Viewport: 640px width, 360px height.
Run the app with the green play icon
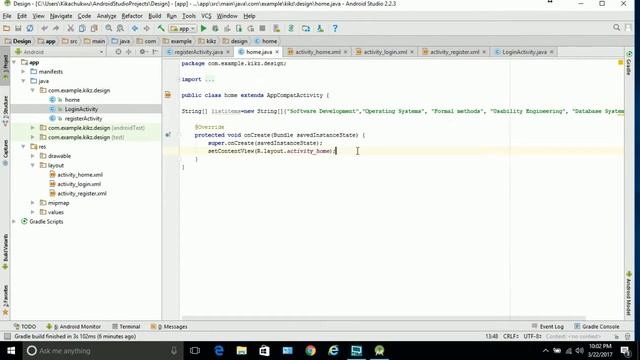pyautogui.click(x=203, y=28)
